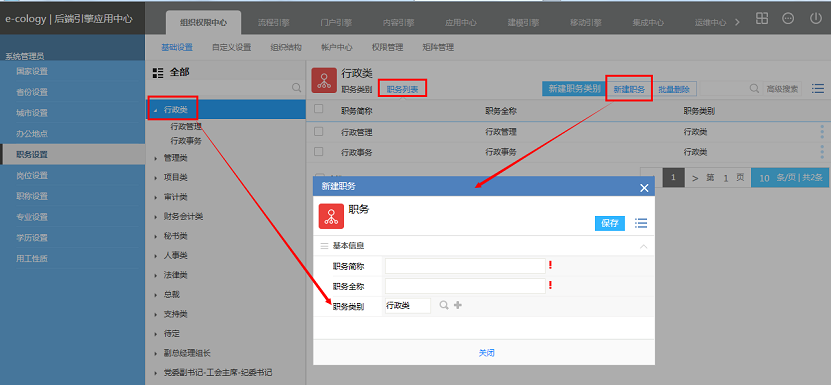This screenshot has width=831, height=385.
Task: Click the list view icon beside 高级搜索
Action: pyautogui.click(x=818, y=89)
